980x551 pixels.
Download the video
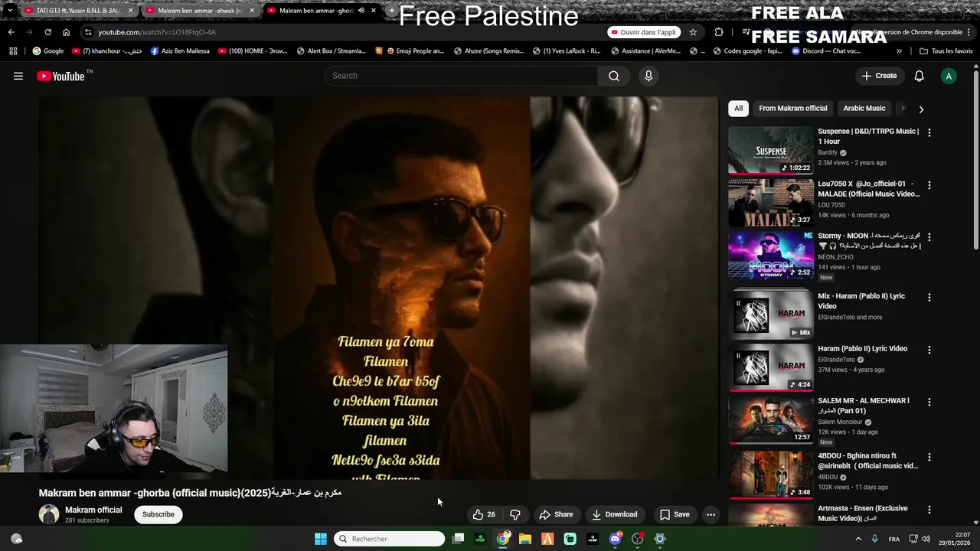(614, 514)
